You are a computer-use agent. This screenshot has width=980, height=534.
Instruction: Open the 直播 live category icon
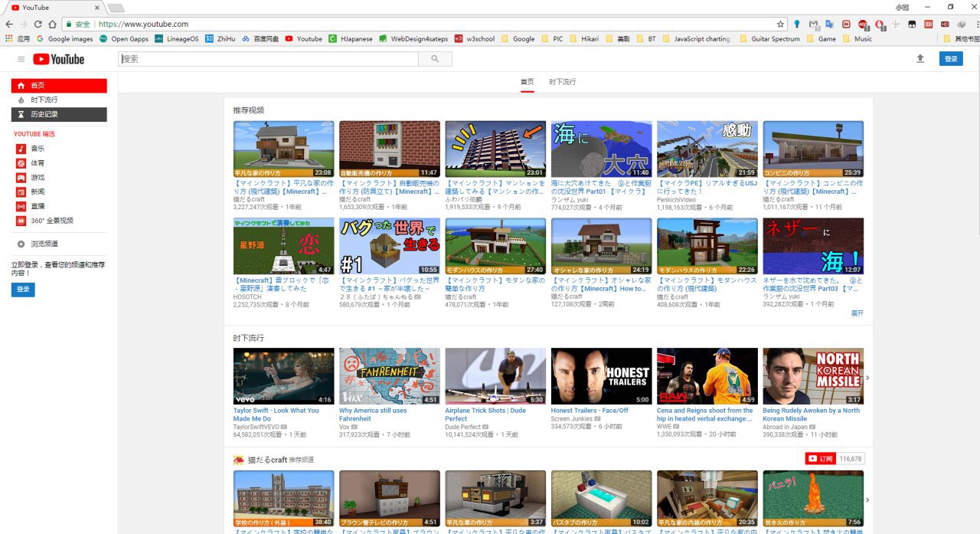click(21, 206)
